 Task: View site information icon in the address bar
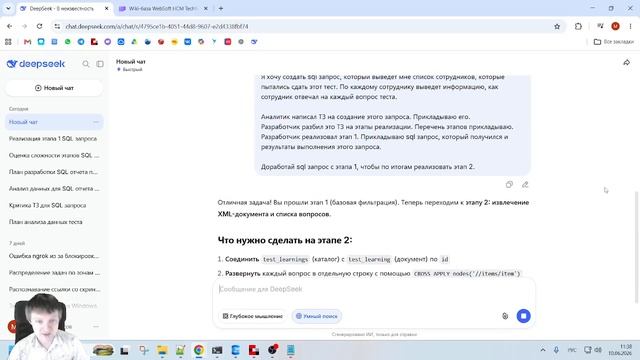tap(57, 26)
